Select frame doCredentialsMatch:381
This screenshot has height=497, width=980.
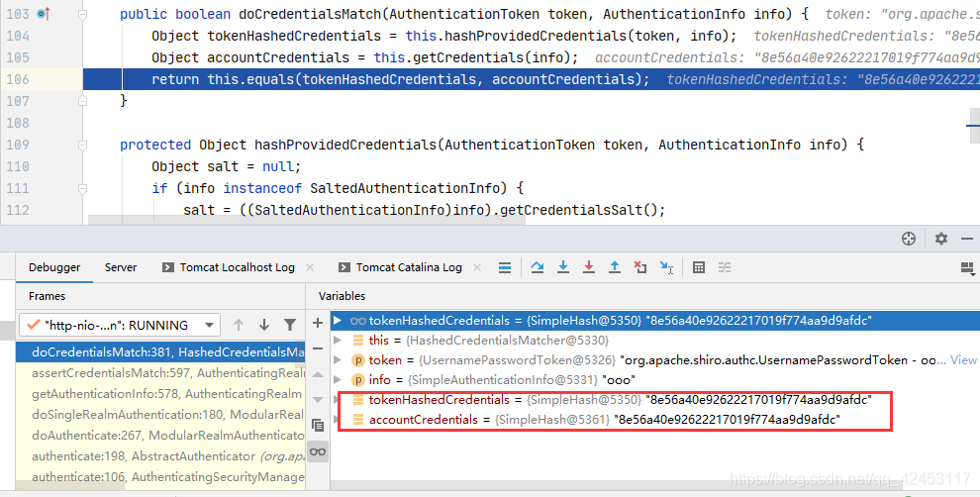click(x=160, y=352)
